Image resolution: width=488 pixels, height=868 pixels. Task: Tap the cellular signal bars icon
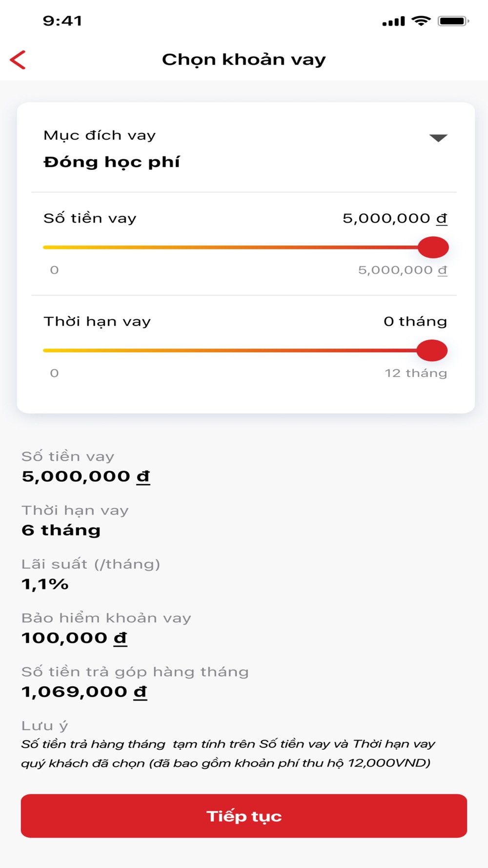click(394, 21)
